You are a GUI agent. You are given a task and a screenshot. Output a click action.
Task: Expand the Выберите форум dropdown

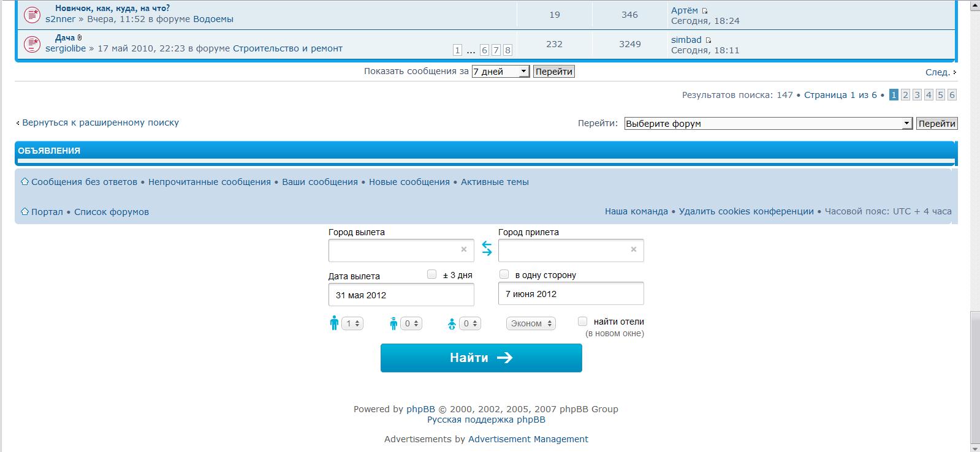[x=769, y=124]
